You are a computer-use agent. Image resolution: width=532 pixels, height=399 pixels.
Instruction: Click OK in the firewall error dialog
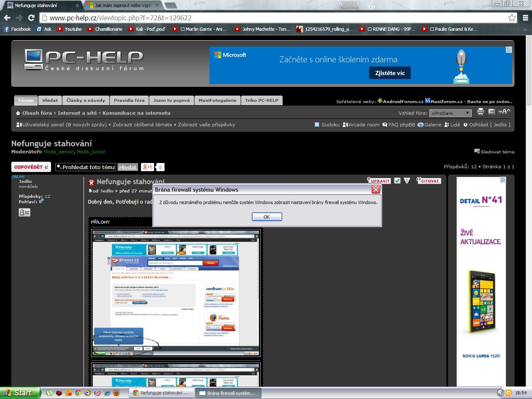[267, 217]
